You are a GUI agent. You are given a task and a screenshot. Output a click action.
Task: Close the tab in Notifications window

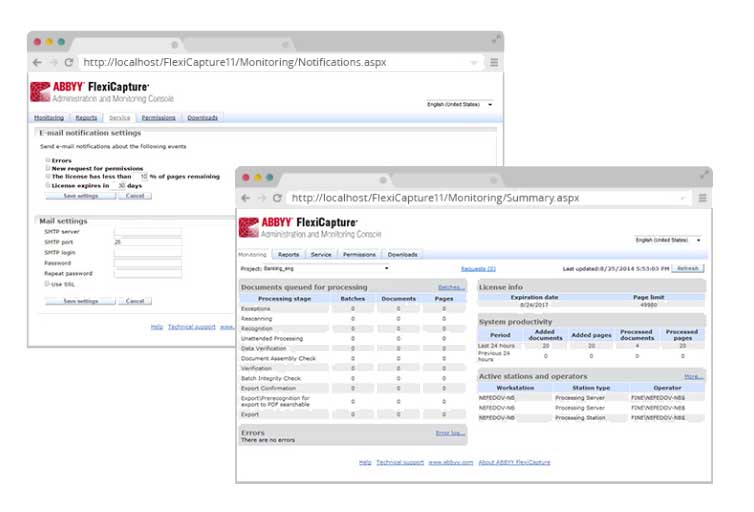(175, 45)
